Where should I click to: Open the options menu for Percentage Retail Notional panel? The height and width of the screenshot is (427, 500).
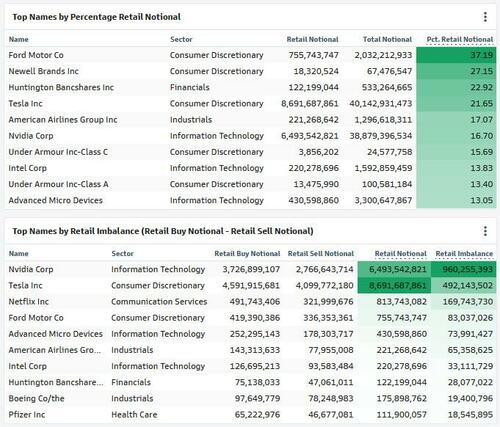[485, 17]
